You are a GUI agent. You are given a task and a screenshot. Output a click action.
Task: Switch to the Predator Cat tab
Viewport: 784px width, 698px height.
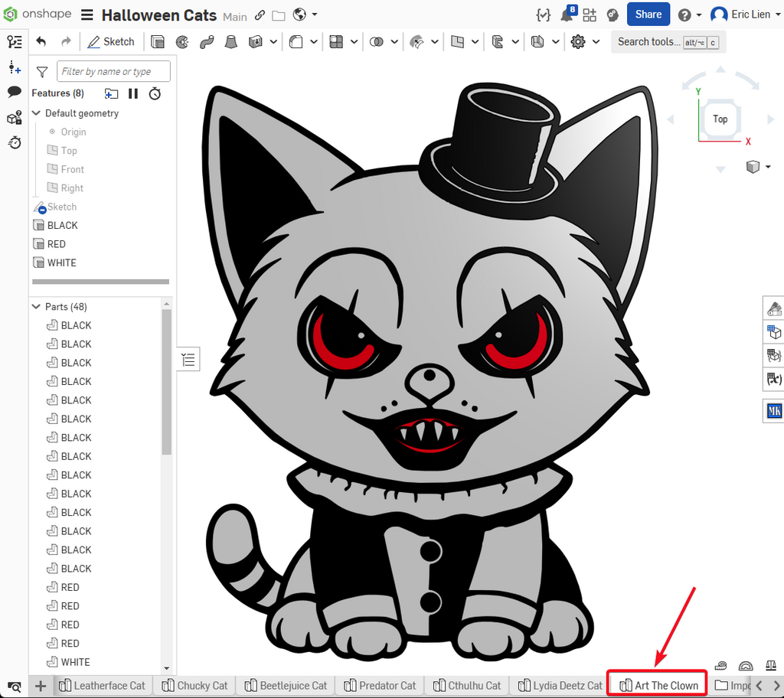tap(380, 686)
